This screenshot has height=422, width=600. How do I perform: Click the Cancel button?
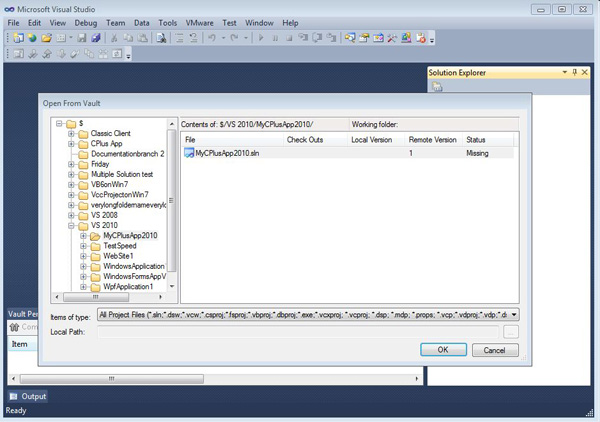point(493,350)
